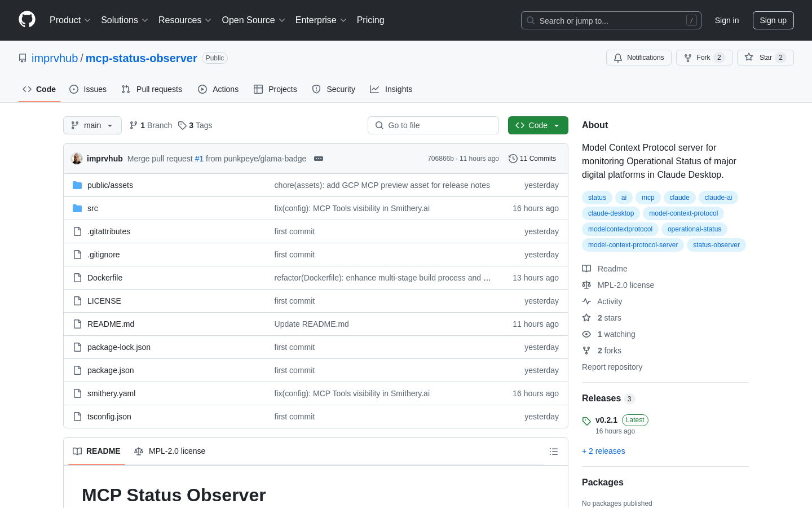
Task: Open the commit details ellipsis icon
Action: click(319, 159)
